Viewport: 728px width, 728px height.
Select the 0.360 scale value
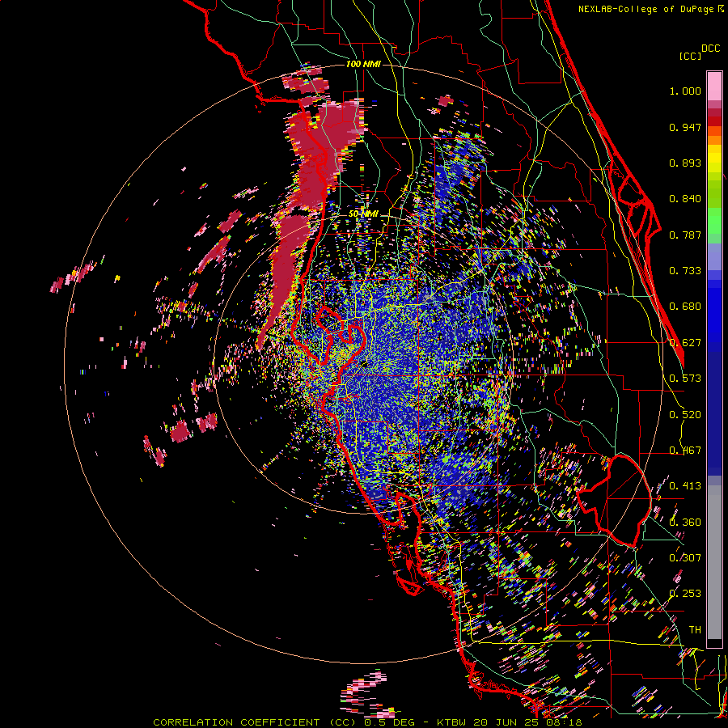point(685,523)
